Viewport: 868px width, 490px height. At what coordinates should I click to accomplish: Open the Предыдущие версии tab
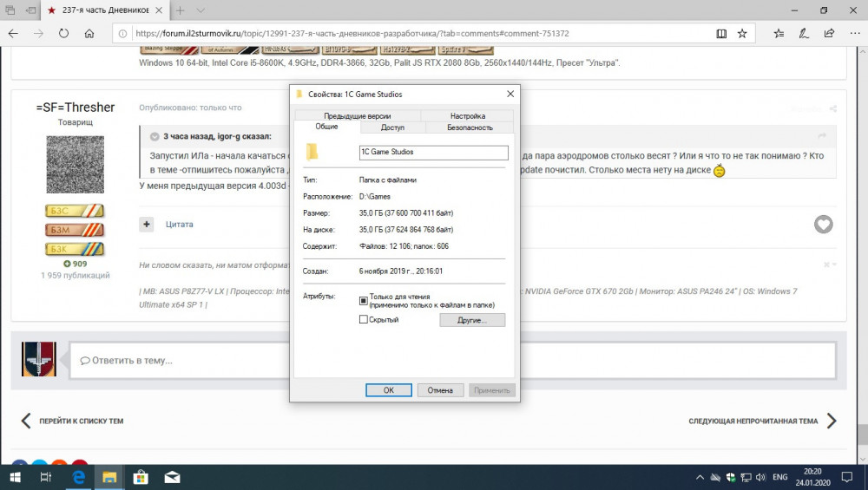[358, 115]
